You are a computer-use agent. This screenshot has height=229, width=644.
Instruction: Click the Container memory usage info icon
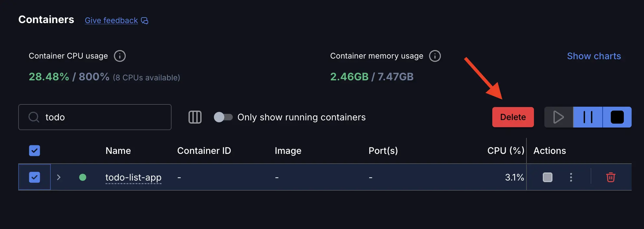pos(435,56)
